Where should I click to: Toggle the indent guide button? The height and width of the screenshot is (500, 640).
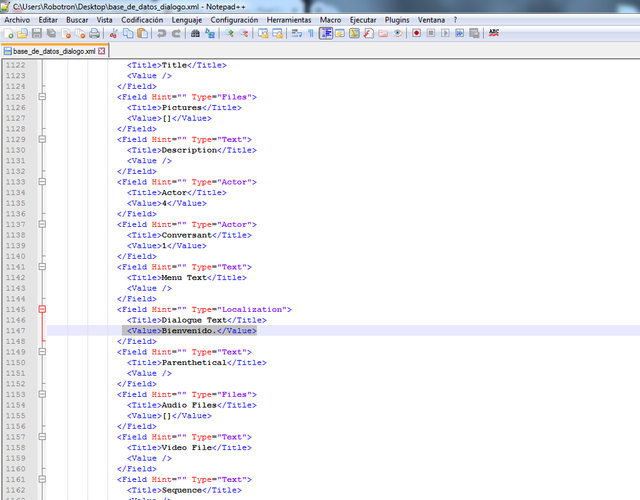point(326,33)
